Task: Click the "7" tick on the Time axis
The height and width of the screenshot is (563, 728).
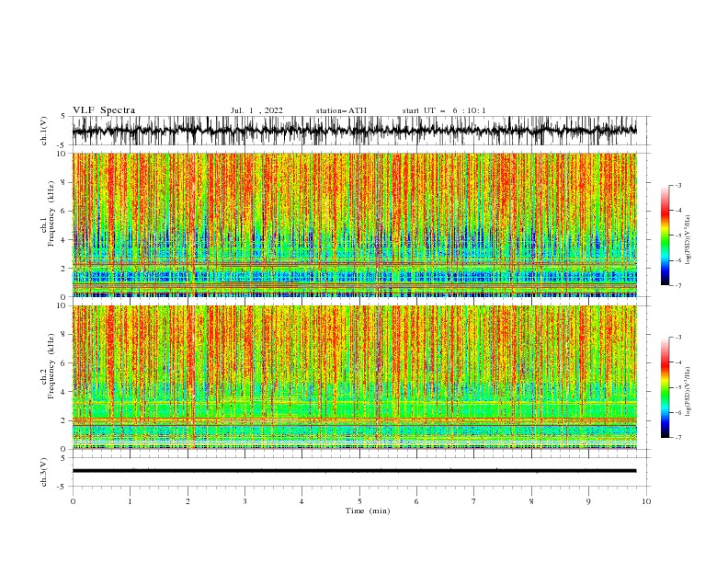Action: (x=474, y=501)
